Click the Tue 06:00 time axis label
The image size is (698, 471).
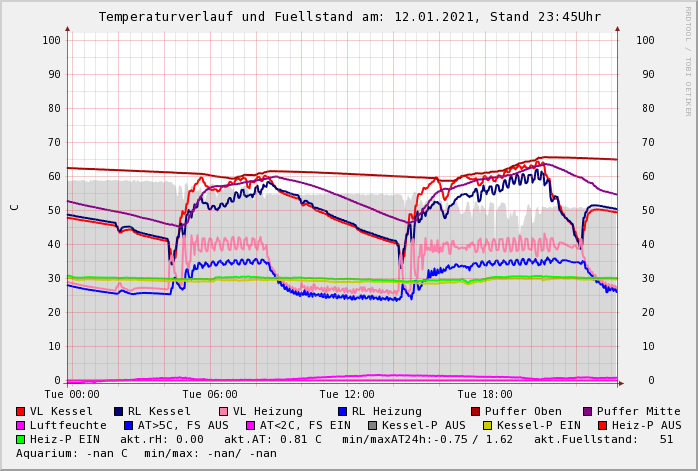(x=210, y=395)
